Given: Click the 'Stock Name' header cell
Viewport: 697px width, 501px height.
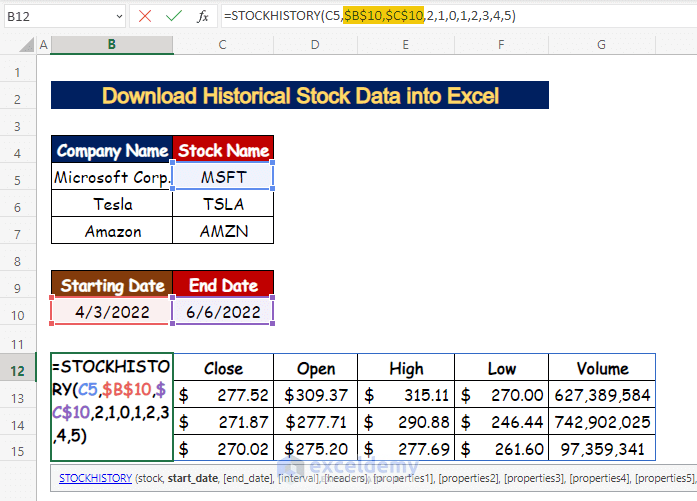Looking at the screenshot, I should pyautogui.click(x=223, y=150).
